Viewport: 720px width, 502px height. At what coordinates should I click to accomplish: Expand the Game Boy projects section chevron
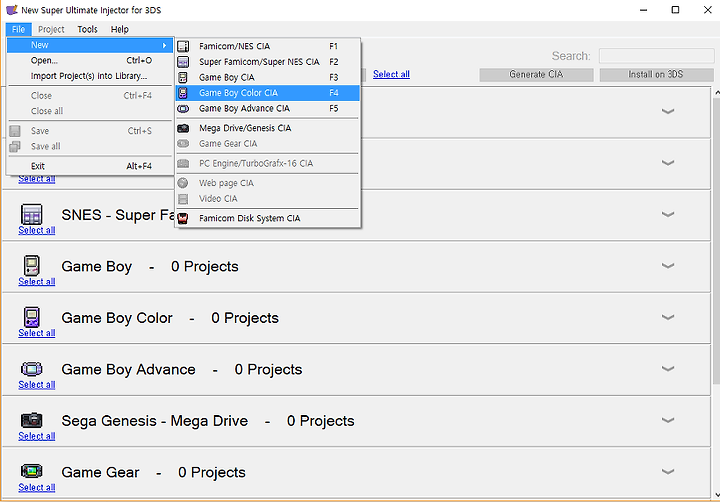pyautogui.click(x=668, y=265)
